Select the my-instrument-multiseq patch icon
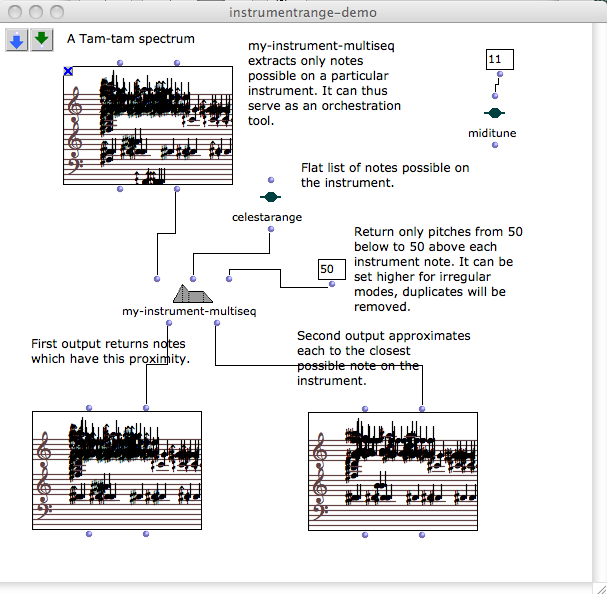The width and height of the screenshot is (607, 594). point(193,294)
